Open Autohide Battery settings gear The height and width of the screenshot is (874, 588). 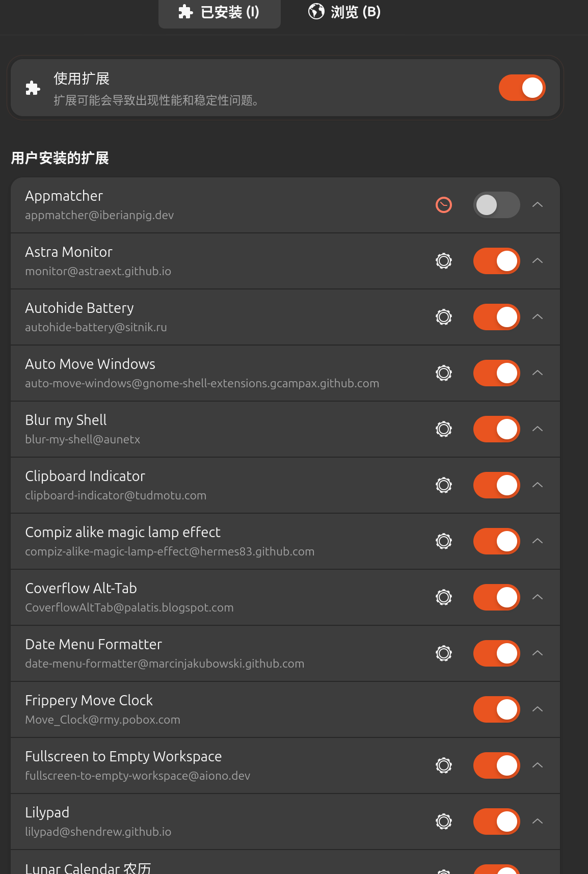[444, 317]
